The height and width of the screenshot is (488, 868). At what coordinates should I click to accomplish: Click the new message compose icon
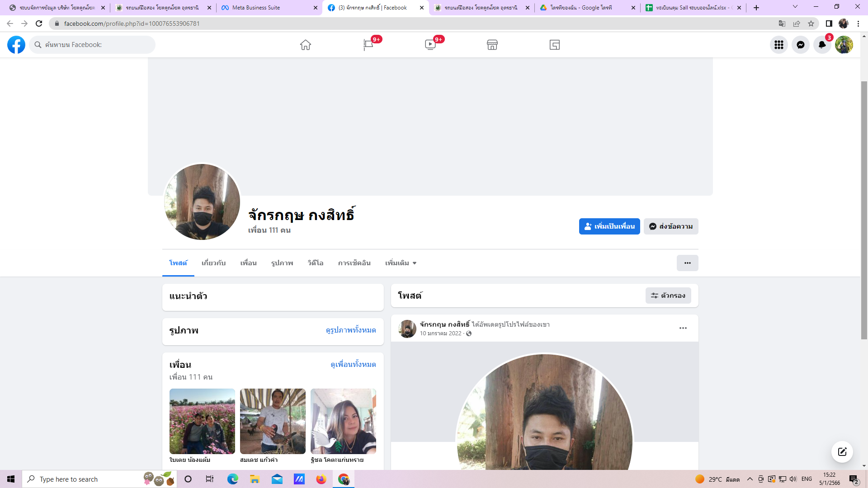(x=842, y=452)
